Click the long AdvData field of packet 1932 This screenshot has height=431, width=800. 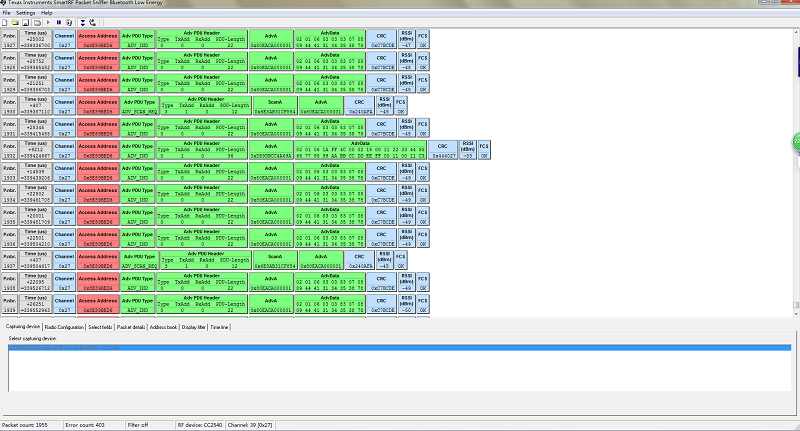point(360,149)
